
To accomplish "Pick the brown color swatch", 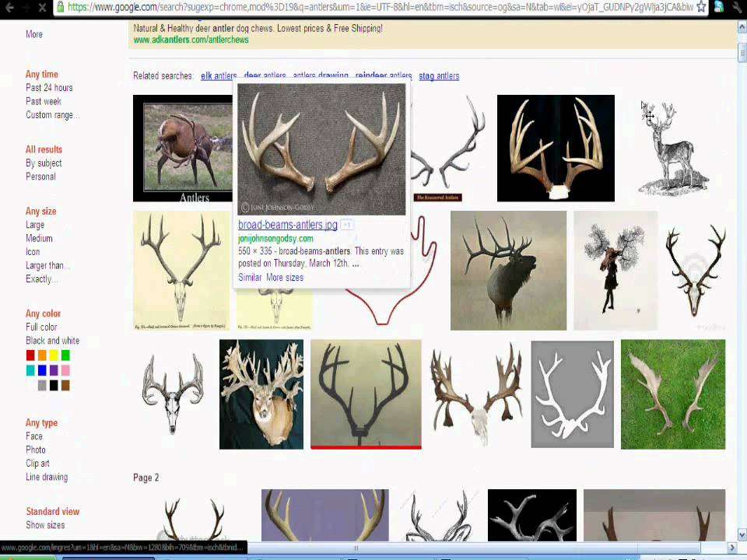I will (x=65, y=386).
